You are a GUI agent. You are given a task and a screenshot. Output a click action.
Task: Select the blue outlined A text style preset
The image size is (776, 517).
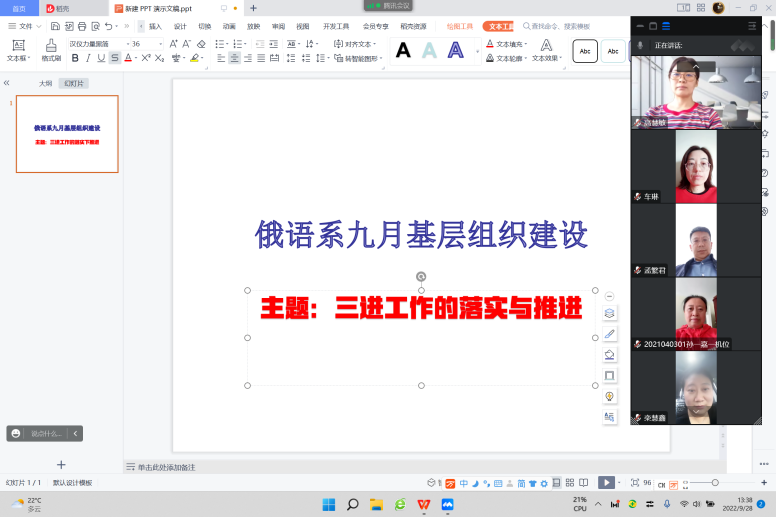pos(455,50)
